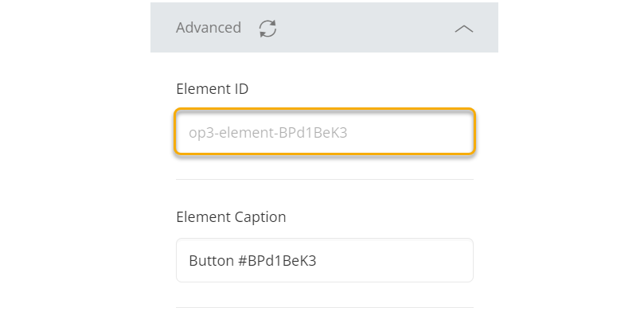Click into the Element Caption text box
This screenshot has height=327, width=644.
[x=325, y=260]
